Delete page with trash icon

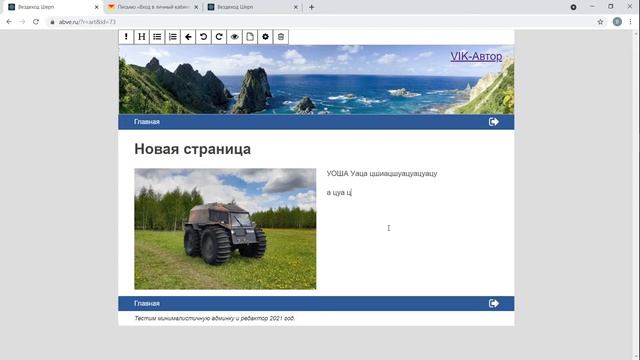(x=281, y=37)
